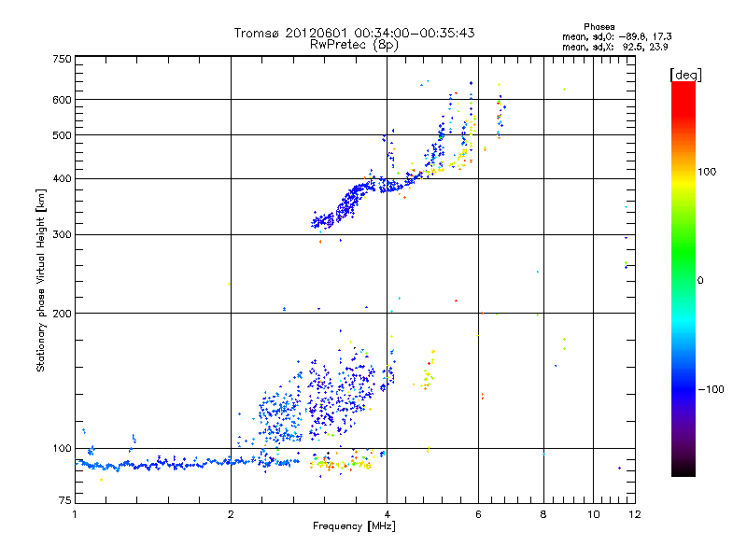The height and width of the screenshot is (560, 747).
Task: Click the y-axis tick label '400'
Action: (x=62, y=178)
